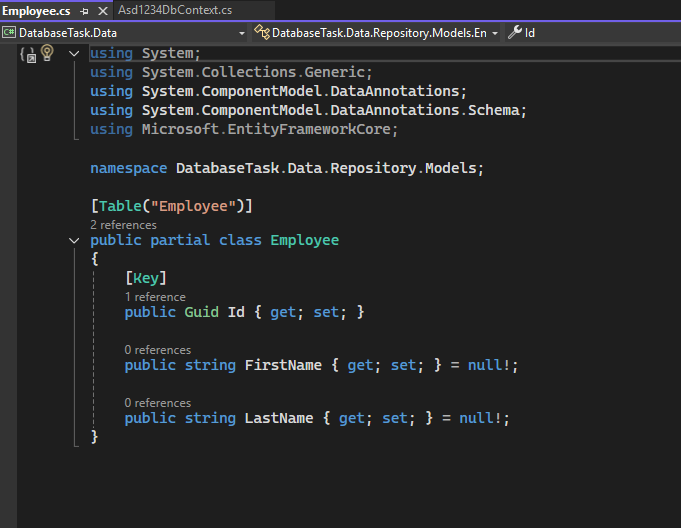Open the "1 reference" link above Id

[x=155, y=297]
